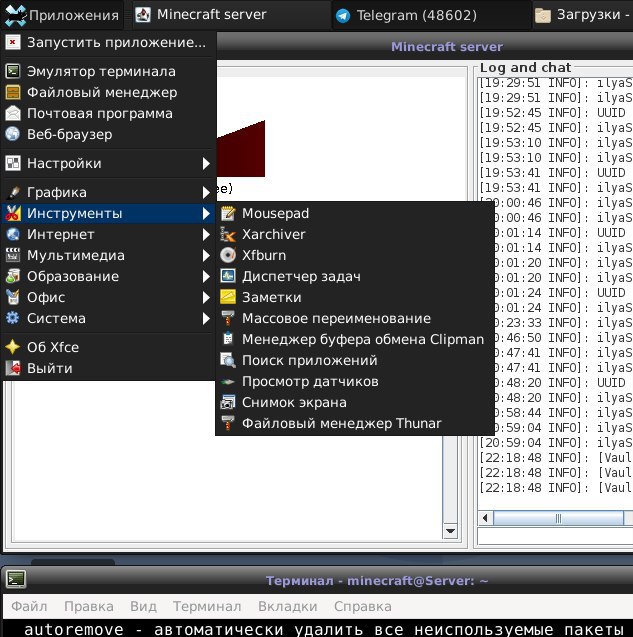Click the Файловый менеджер drawer icon
Image resolution: width=633 pixels, height=637 pixels.
coord(13,92)
